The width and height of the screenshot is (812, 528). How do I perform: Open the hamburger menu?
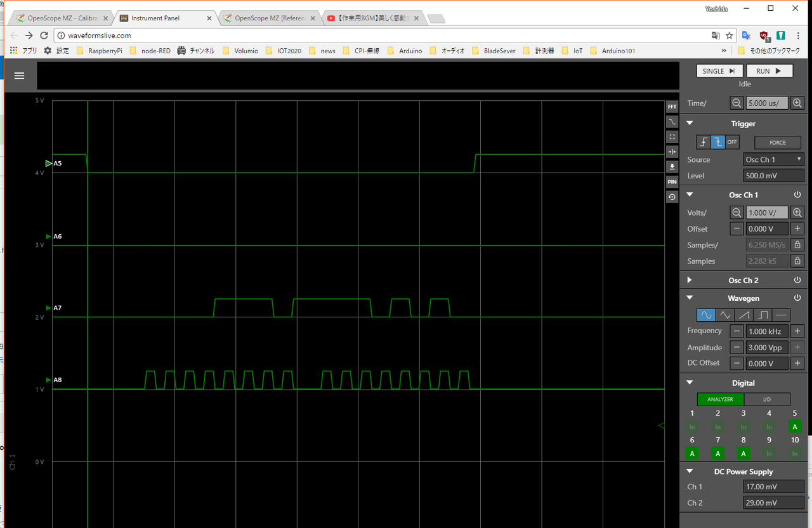point(20,76)
